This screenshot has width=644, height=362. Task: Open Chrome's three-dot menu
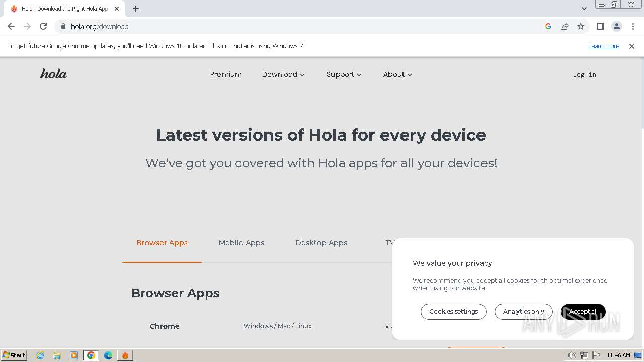coord(632,26)
